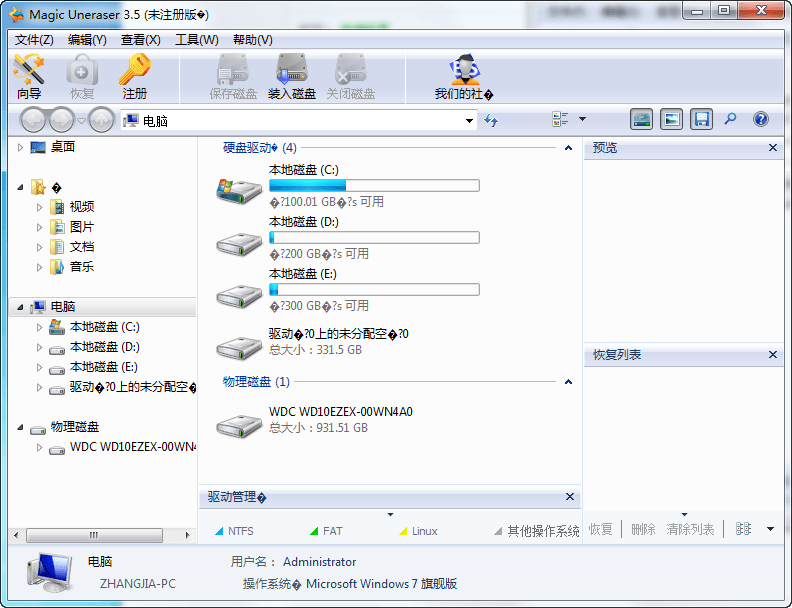792x608 pixels.
Task: Go forward with the right navigation arrow
Action: pos(62,120)
